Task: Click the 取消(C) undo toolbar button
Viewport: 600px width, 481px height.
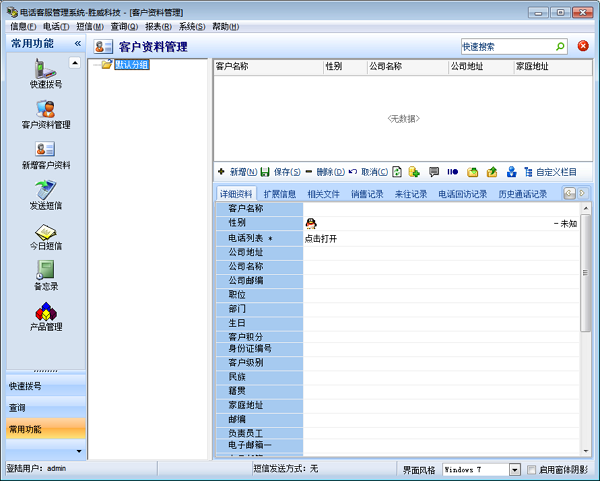Action: [x=368, y=172]
